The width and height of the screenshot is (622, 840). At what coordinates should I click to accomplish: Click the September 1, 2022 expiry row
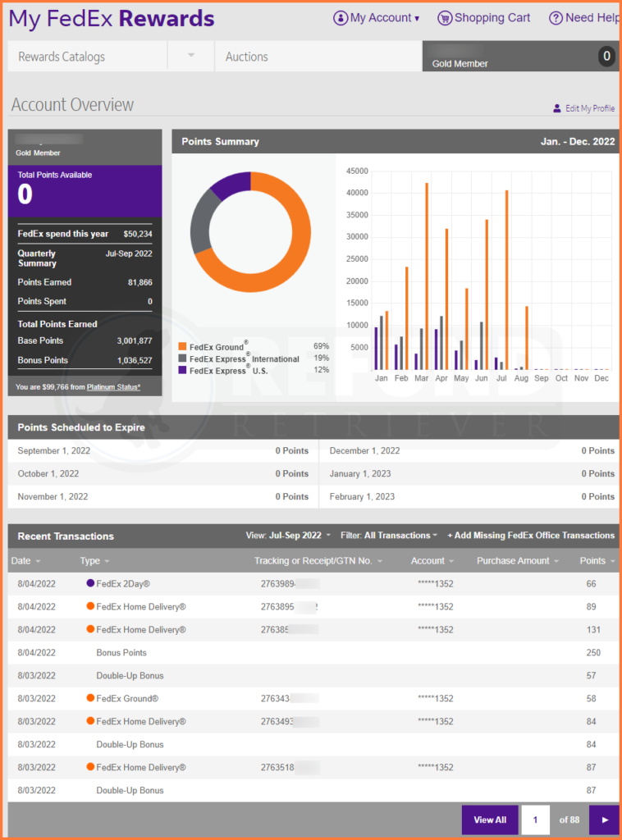pos(162,450)
